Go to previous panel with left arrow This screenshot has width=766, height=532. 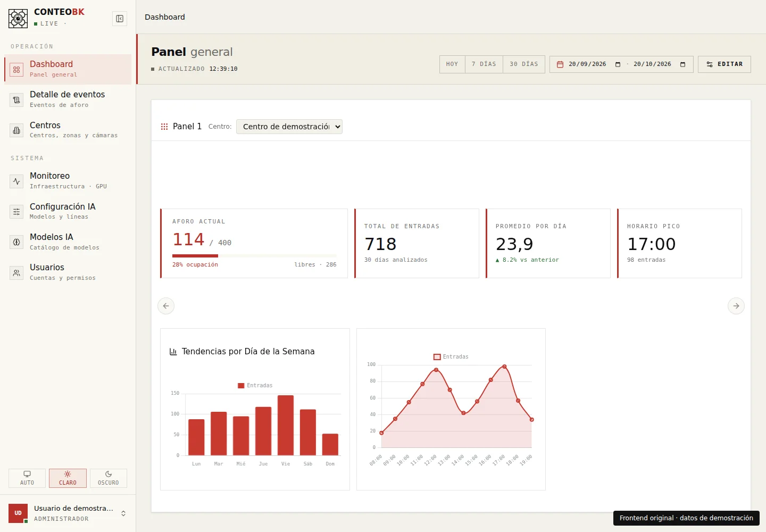coord(166,306)
